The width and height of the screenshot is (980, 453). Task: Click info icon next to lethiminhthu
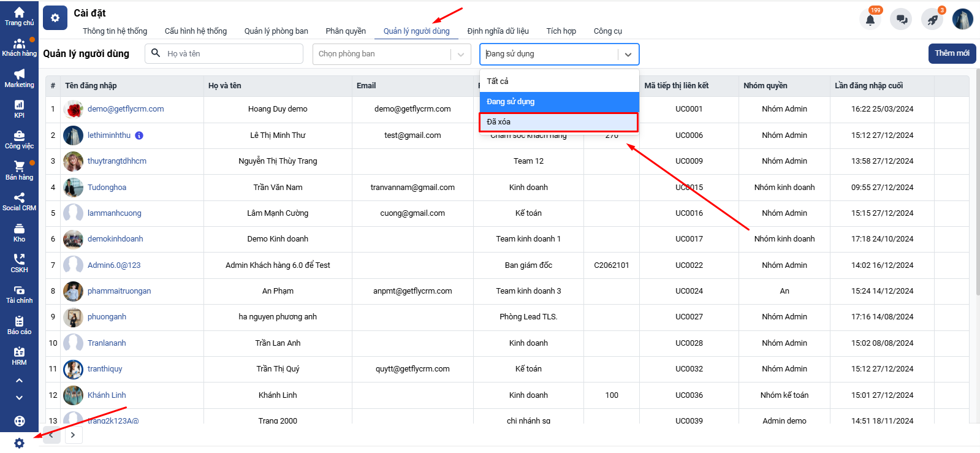tap(139, 135)
